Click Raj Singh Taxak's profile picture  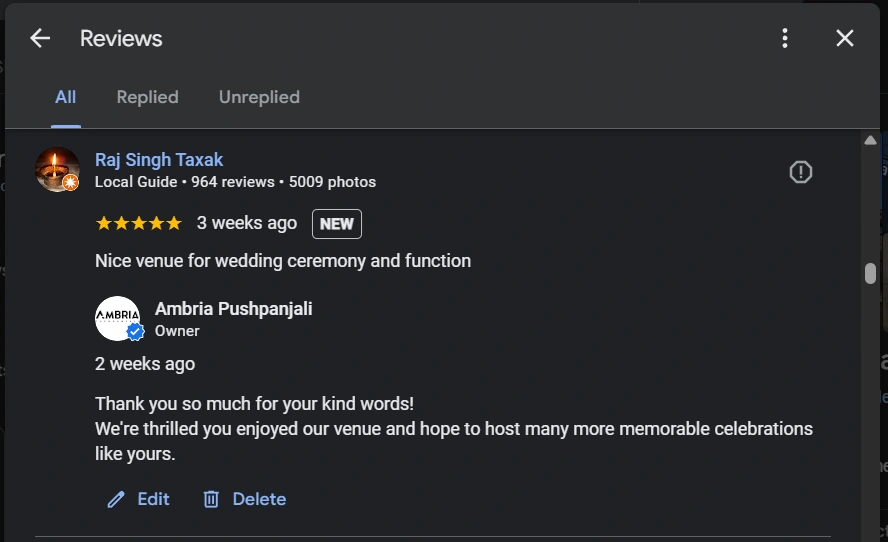(x=56, y=168)
